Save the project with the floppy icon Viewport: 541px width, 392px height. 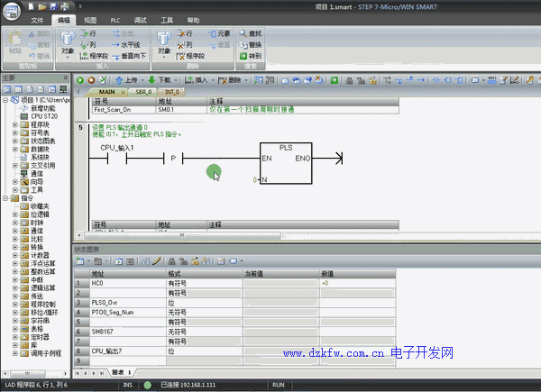[53, 6]
